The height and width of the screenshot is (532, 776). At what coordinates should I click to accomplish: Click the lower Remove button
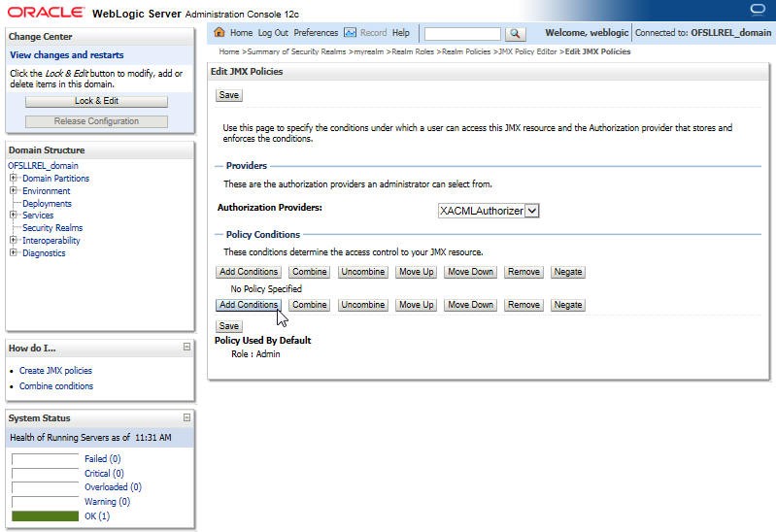point(523,305)
